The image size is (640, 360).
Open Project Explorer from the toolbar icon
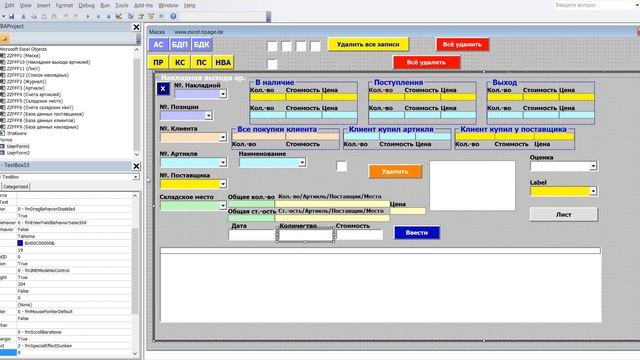click(131, 16)
